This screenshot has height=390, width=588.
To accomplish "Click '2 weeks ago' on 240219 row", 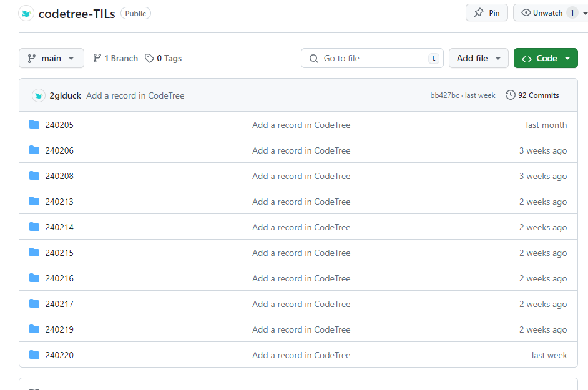I will [543, 329].
